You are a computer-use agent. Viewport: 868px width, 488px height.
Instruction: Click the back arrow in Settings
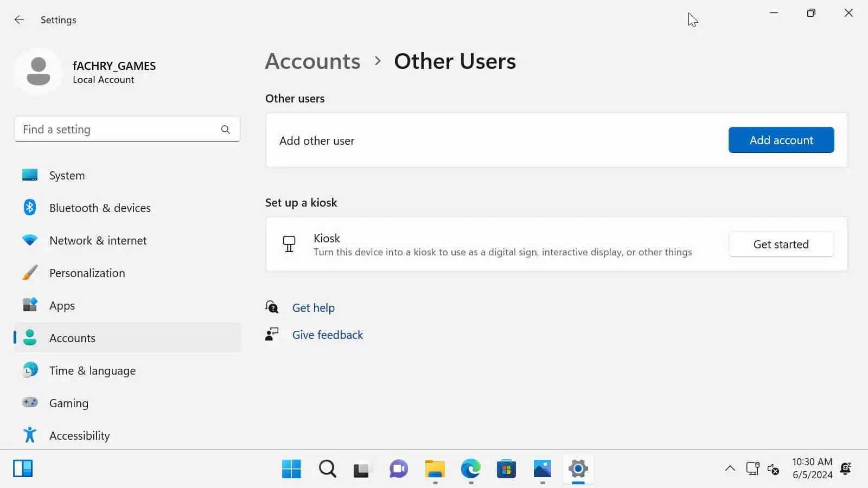coord(20,20)
